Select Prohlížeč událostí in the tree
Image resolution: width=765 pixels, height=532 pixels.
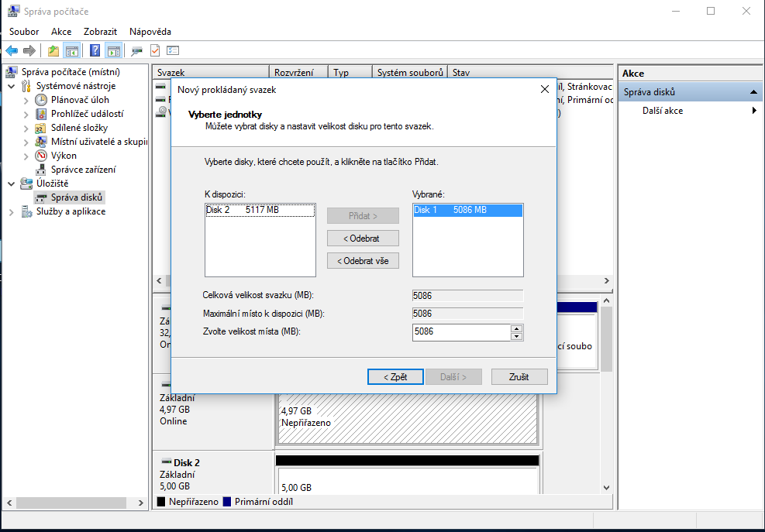pyautogui.click(x=87, y=114)
